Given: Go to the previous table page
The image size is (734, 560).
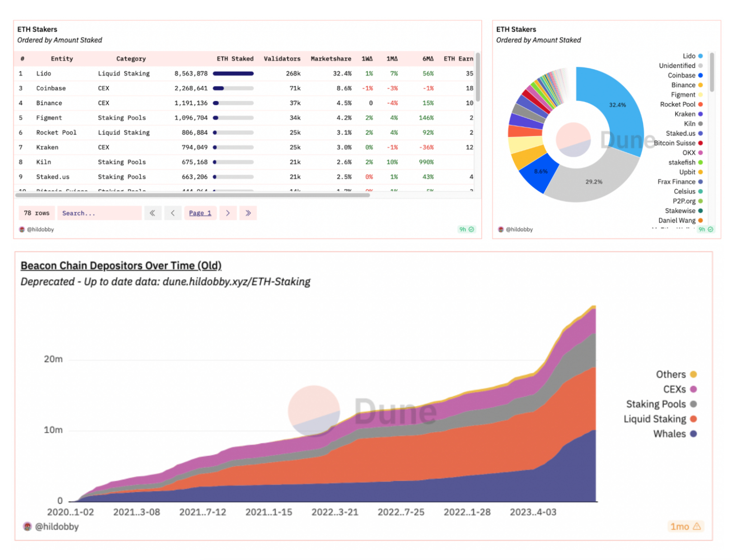Looking at the screenshot, I should coord(173,213).
